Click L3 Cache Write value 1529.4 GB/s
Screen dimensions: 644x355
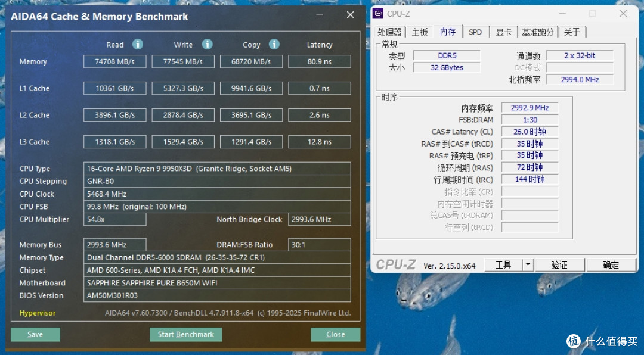click(183, 142)
